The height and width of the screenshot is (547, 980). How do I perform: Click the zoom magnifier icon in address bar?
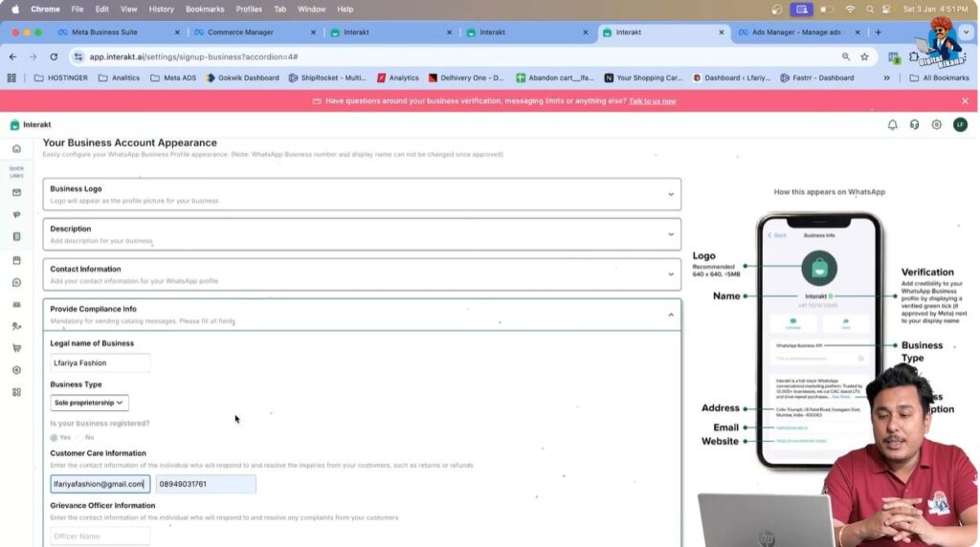[846, 56]
